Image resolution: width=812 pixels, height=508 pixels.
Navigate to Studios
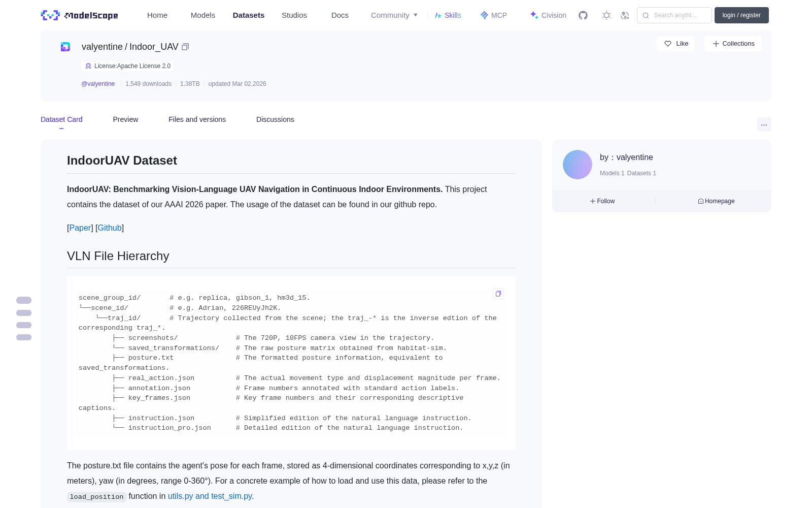tap(294, 15)
